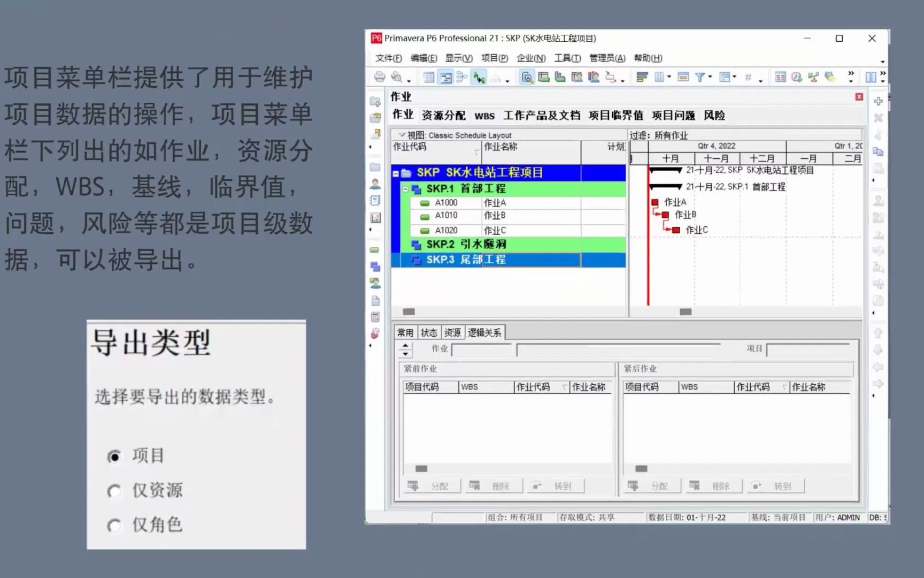924x578 pixels.
Task: Switch to the 项目问题 tab
Action: (673, 116)
